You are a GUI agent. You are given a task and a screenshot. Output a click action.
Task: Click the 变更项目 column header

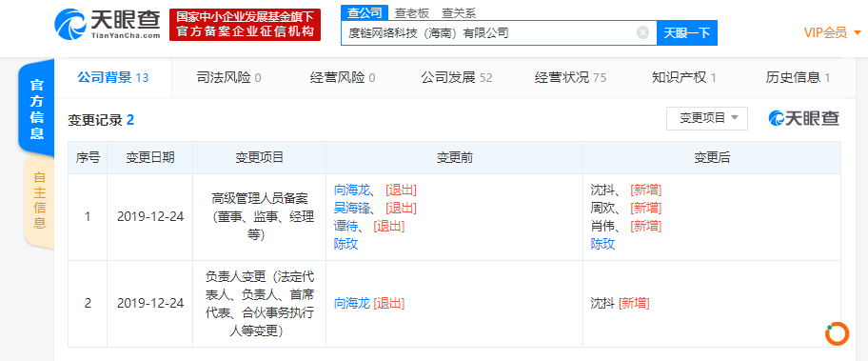point(260,158)
